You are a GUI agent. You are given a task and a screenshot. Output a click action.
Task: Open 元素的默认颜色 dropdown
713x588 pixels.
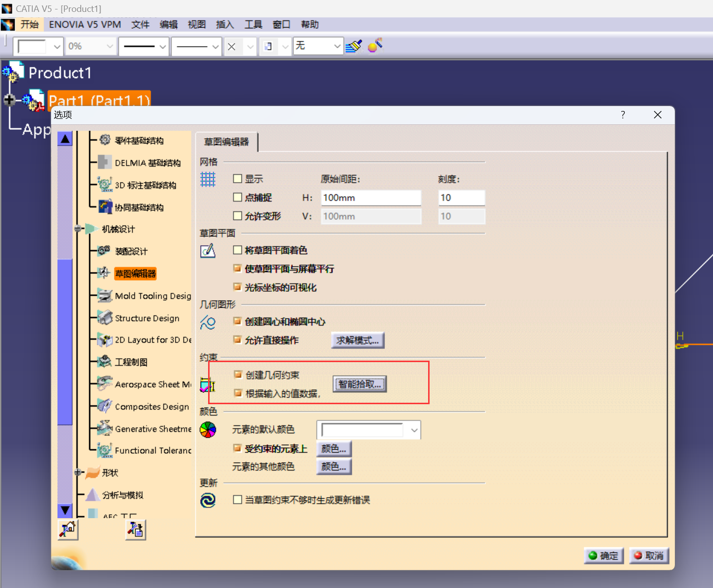point(414,430)
